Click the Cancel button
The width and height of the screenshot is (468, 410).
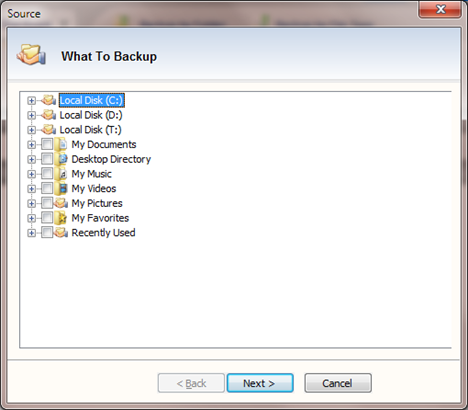(338, 383)
